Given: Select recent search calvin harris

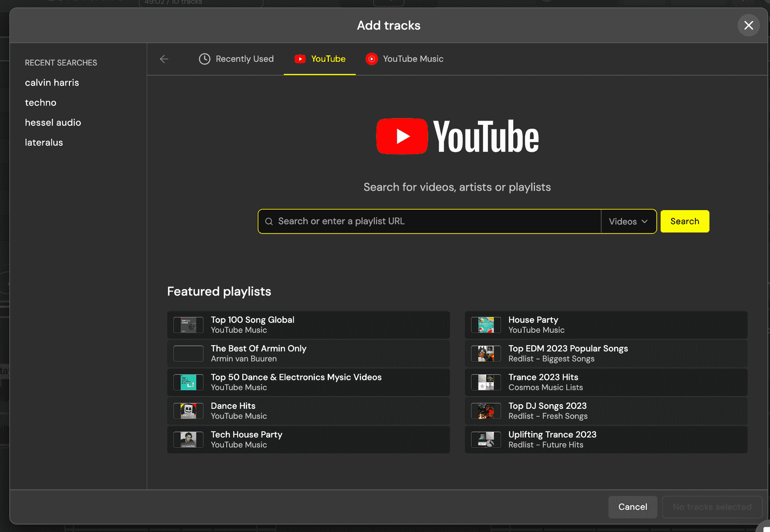Looking at the screenshot, I should pos(52,82).
